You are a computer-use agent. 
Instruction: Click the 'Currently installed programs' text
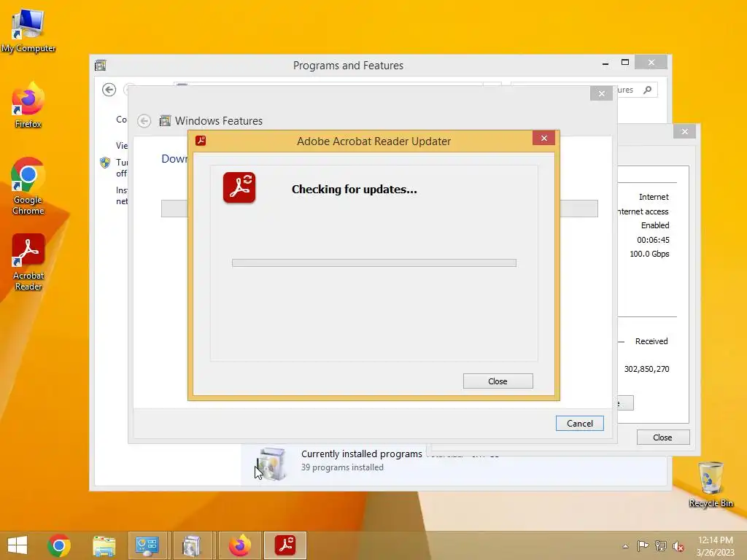[362, 454]
